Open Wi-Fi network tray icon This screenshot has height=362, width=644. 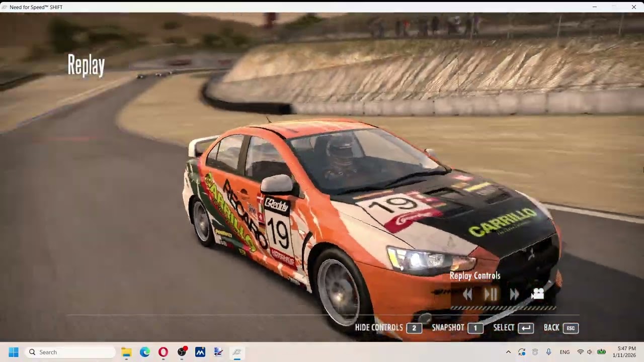[x=581, y=352]
